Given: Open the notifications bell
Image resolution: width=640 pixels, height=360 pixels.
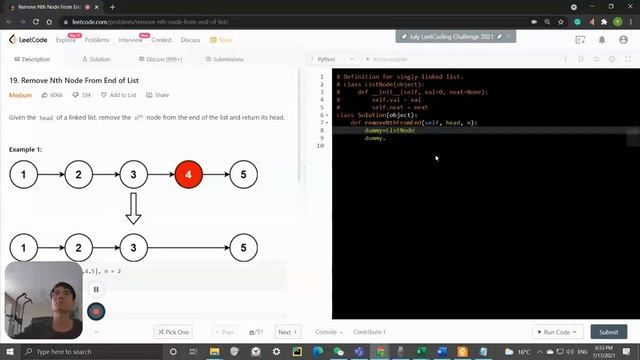Looking at the screenshot, I should [x=602, y=40].
